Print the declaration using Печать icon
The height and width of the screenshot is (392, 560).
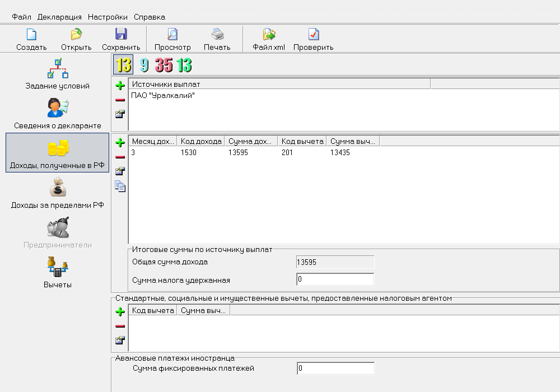pyautogui.click(x=217, y=35)
